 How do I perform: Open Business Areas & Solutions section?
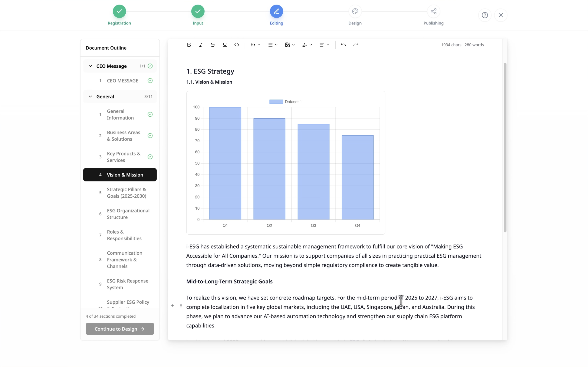(120, 135)
